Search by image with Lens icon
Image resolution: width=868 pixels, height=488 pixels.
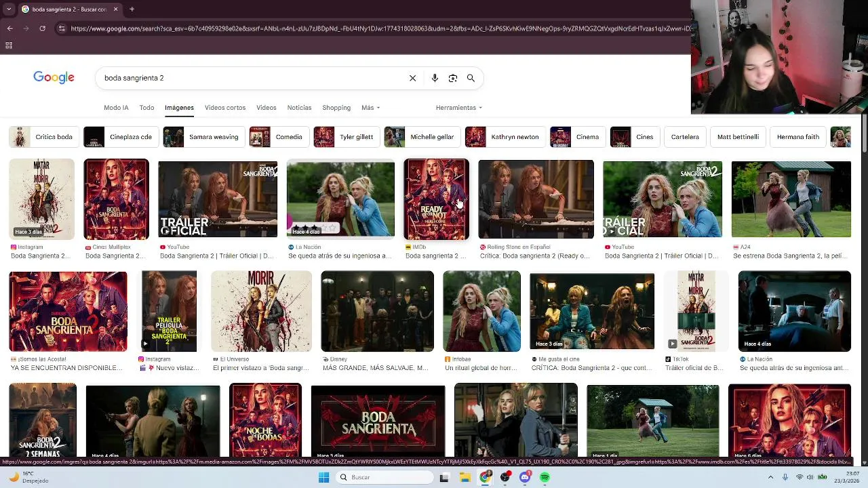pyautogui.click(x=453, y=78)
